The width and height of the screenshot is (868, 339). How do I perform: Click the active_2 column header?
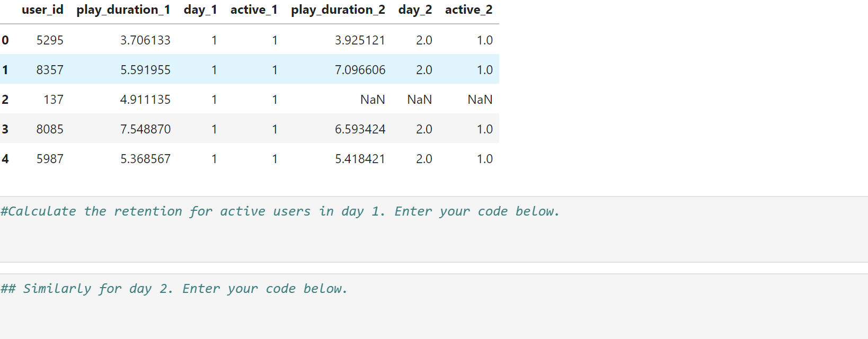(469, 10)
